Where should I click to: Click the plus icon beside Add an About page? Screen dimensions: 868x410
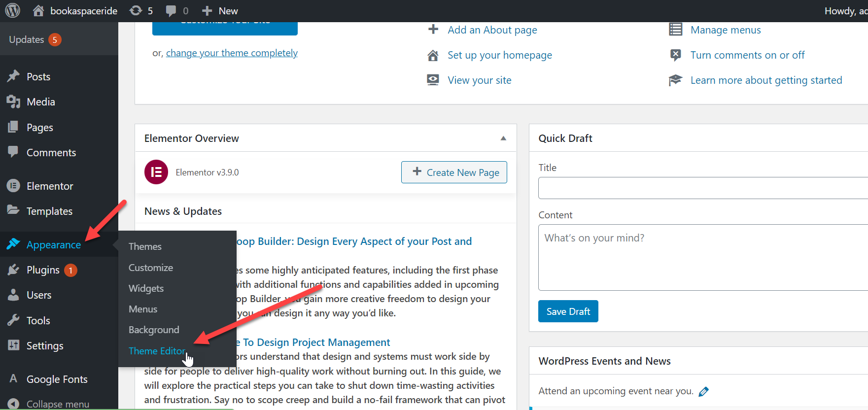[433, 30]
